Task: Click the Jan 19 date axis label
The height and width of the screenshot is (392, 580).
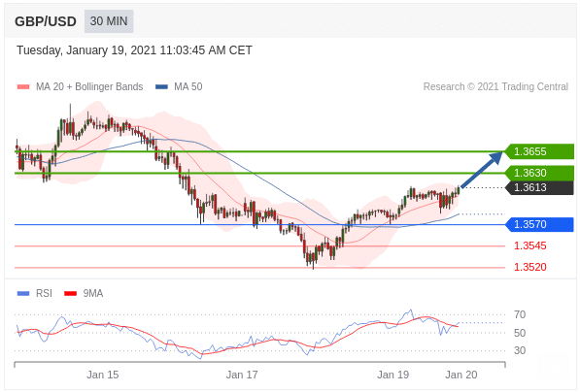Action: click(392, 375)
